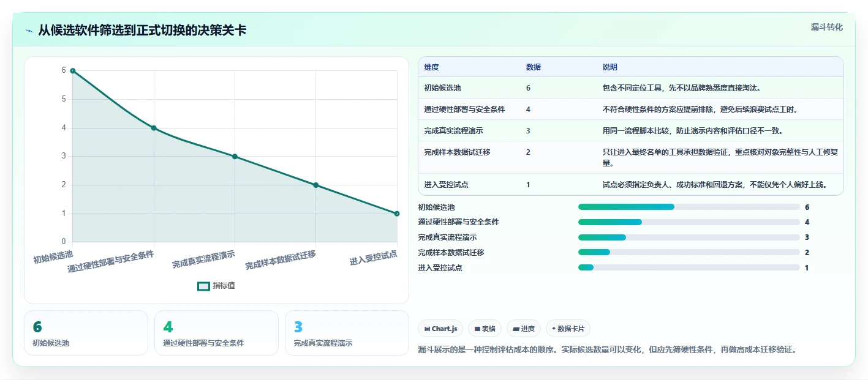
Task: Click the 漏斗转化 tag in header
Action: pyautogui.click(x=827, y=27)
